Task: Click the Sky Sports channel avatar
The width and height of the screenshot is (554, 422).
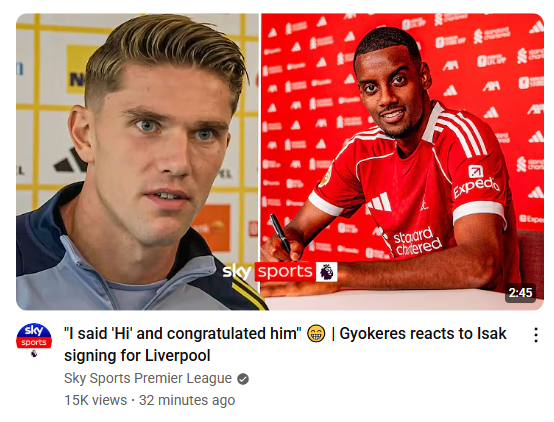Action: pyautogui.click(x=34, y=336)
